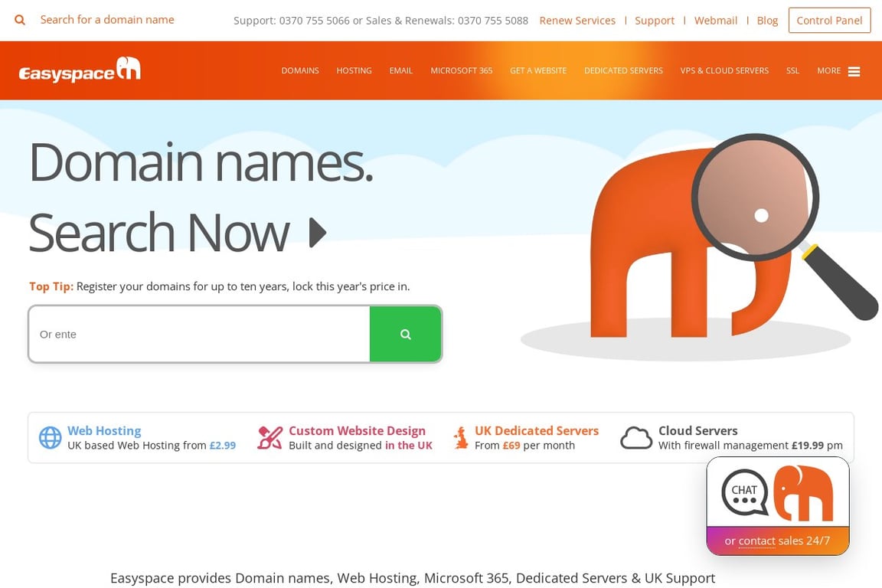Click the 'Easyspace provides Domain names' tagline
Viewport: 882px width, 588px height.
413,578
